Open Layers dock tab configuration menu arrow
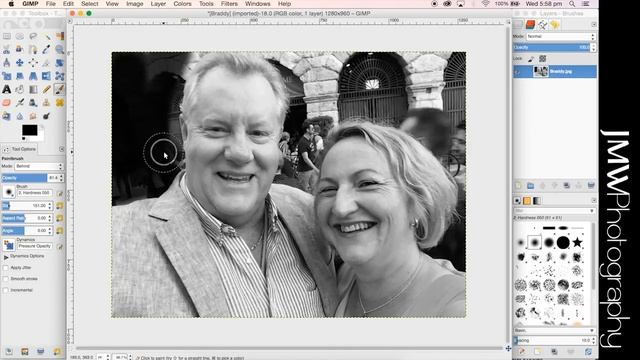The image size is (640, 360). (593, 24)
